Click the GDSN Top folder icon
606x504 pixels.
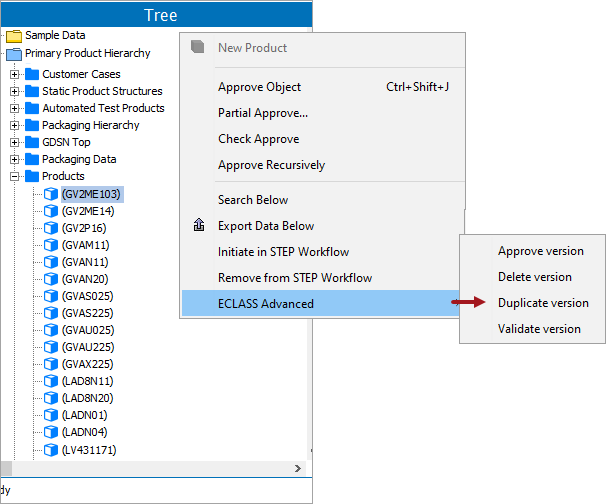[32, 142]
